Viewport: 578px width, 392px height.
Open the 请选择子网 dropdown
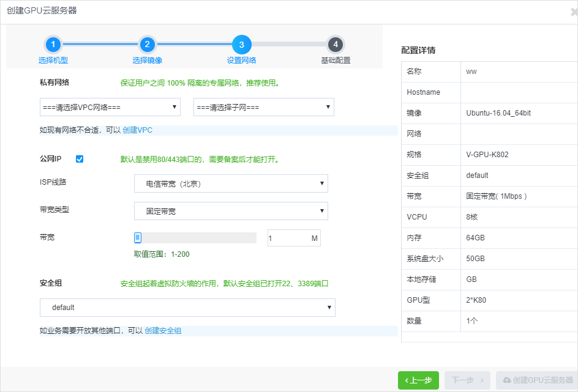[264, 107]
